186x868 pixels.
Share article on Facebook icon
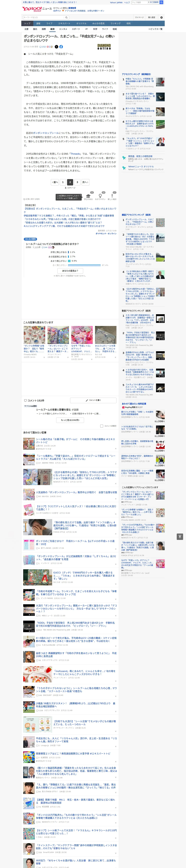click(x=61, y=47)
